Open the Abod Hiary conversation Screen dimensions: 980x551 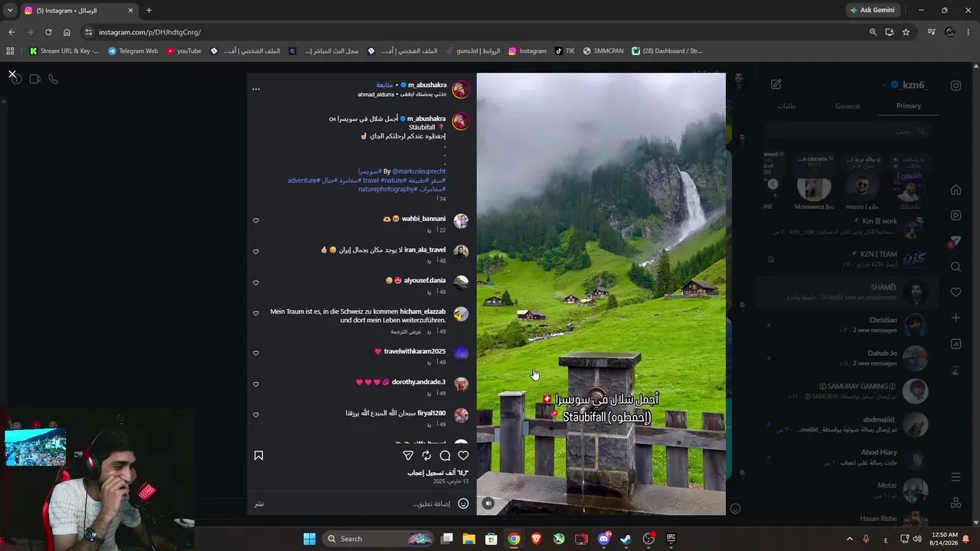click(848, 457)
